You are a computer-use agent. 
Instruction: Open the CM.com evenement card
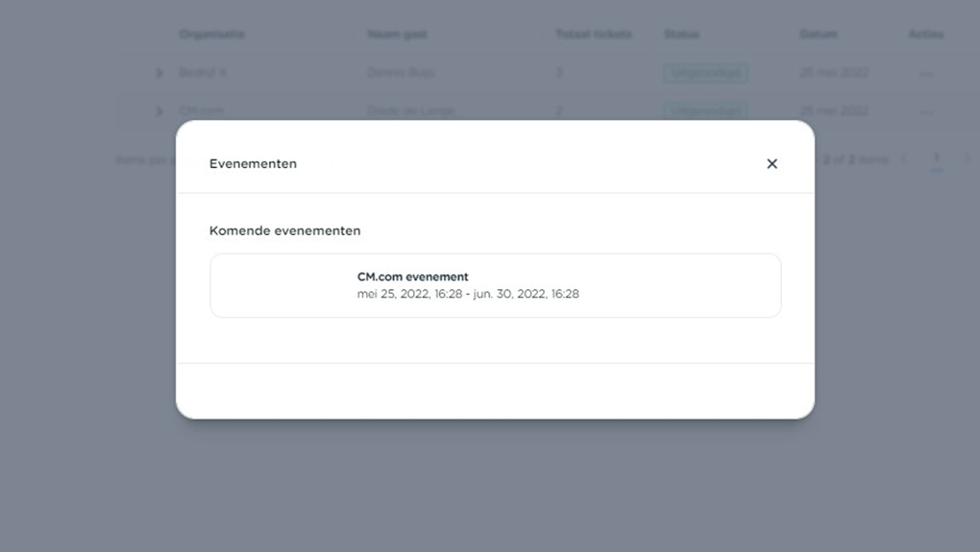[x=495, y=285]
